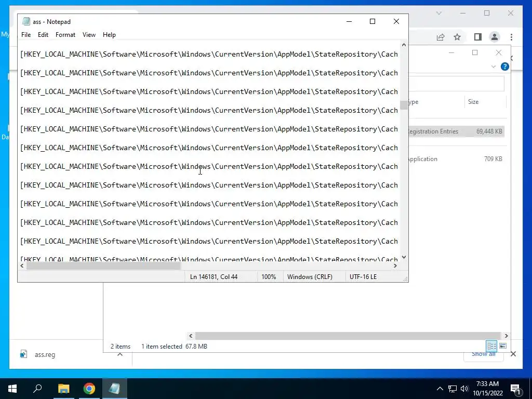
Task: Click Show all downloads button
Action: pos(484,354)
